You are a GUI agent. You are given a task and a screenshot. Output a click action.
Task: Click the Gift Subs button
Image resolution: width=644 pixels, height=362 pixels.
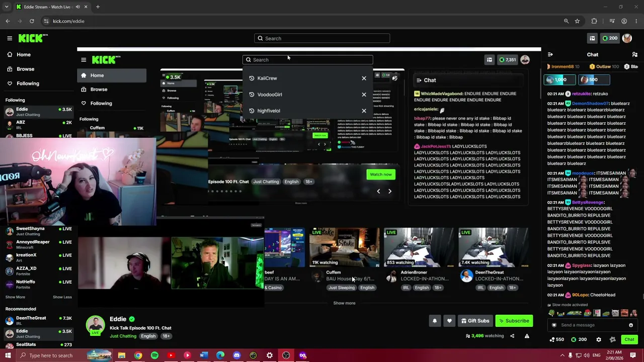click(x=475, y=321)
